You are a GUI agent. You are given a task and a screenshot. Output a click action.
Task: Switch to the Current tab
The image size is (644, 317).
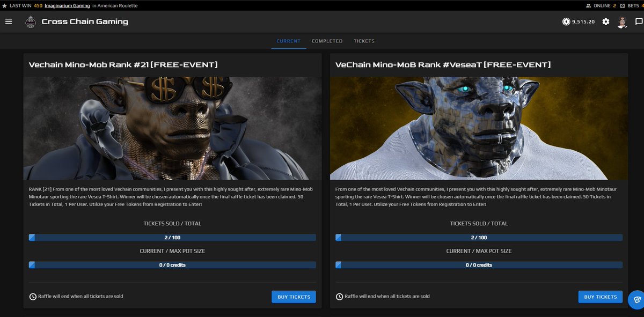pyautogui.click(x=289, y=41)
